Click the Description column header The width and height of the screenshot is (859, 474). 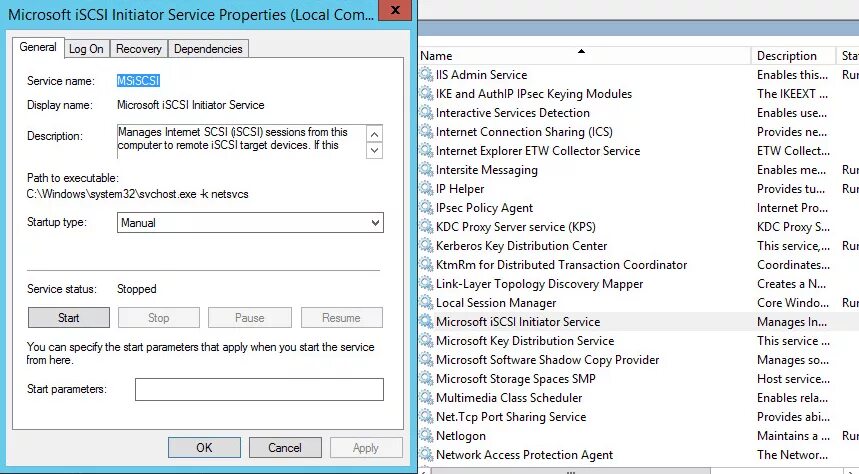click(x=793, y=55)
